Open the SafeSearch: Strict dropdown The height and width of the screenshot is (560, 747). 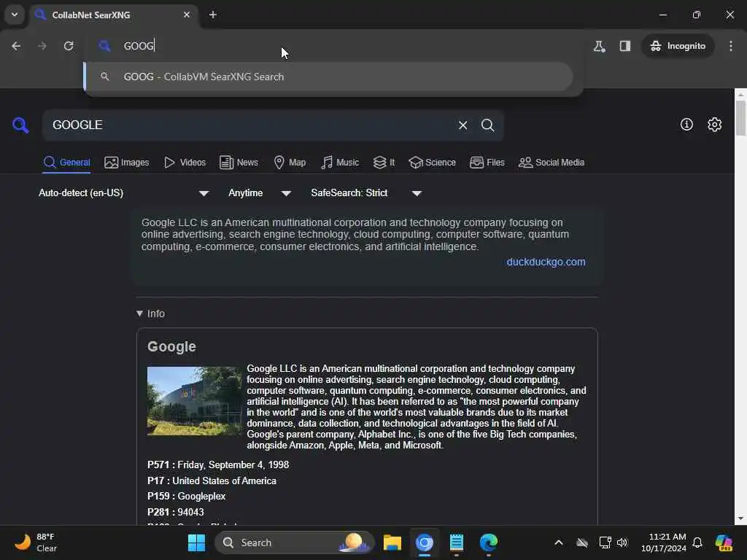[x=366, y=192]
